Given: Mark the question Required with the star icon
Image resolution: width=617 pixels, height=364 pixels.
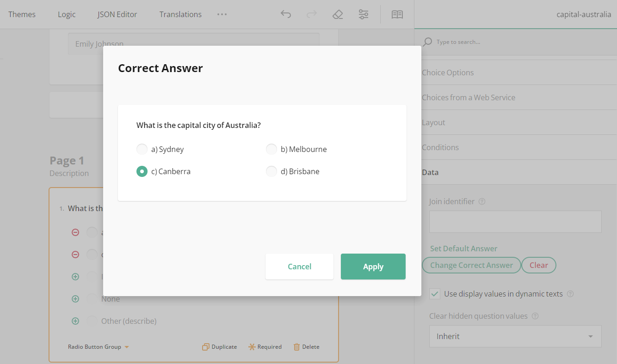Looking at the screenshot, I should point(265,346).
